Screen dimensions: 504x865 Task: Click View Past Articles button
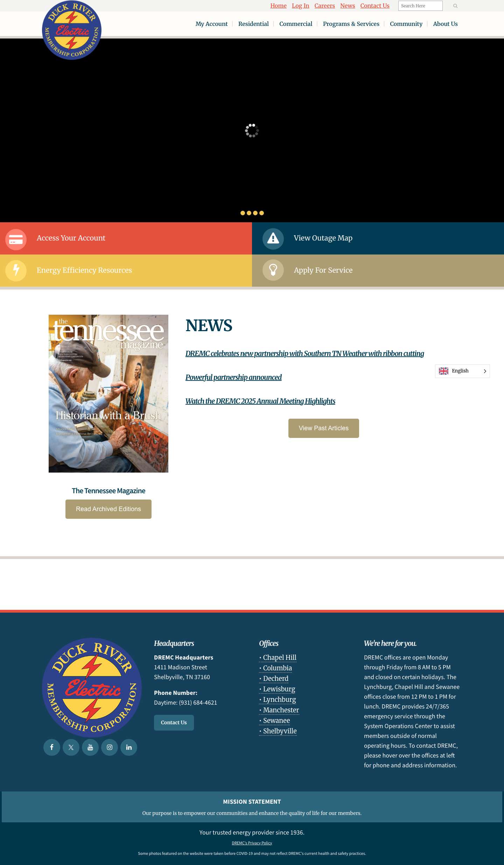[324, 428]
